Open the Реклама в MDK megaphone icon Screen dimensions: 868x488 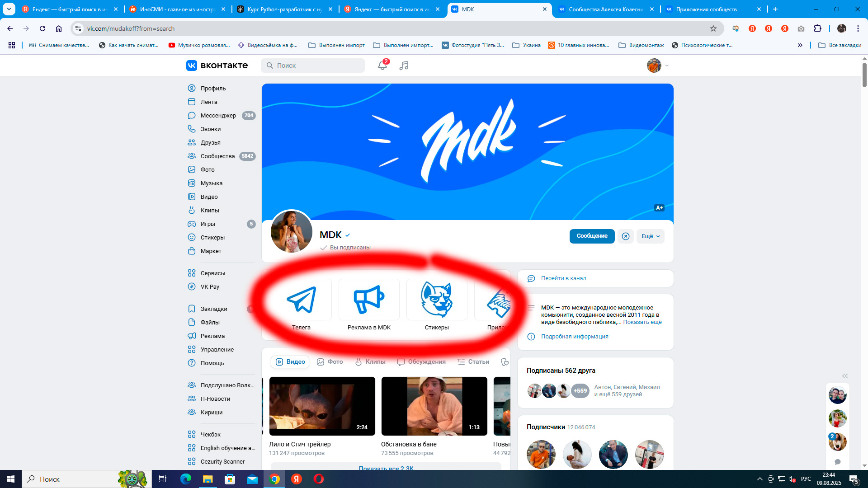point(369,300)
